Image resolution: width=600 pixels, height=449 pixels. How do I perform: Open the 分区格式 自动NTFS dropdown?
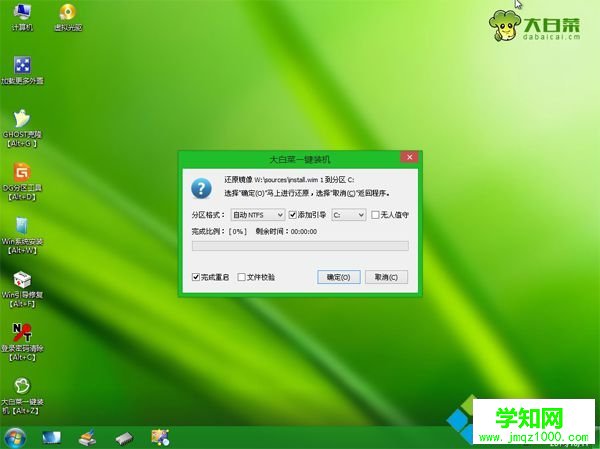coord(258,215)
